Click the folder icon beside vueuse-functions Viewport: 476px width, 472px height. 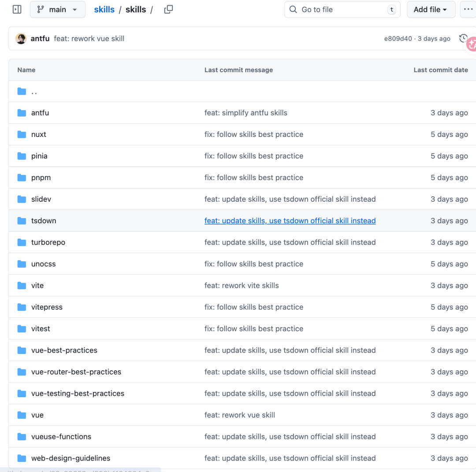click(x=22, y=436)
